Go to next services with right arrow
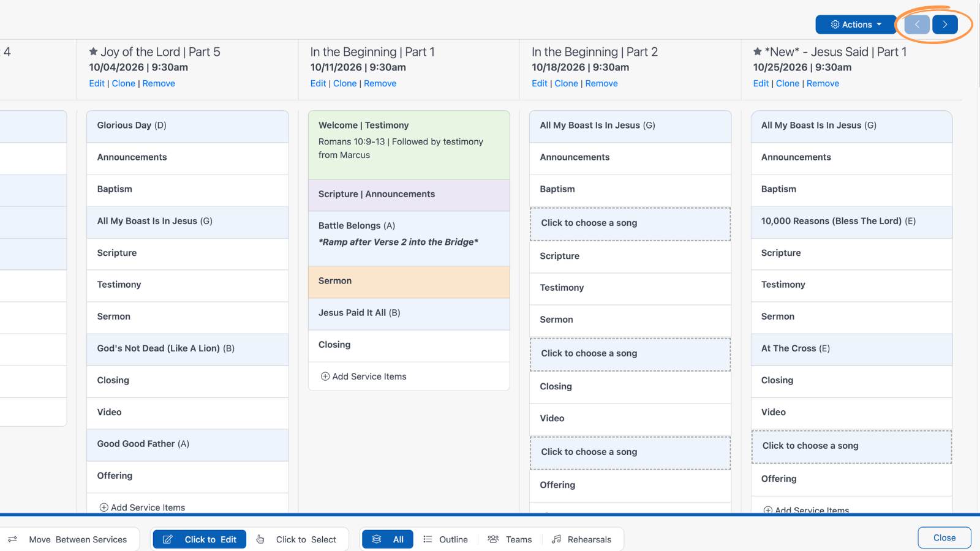 pyautogui.click(x=945, y=24)
